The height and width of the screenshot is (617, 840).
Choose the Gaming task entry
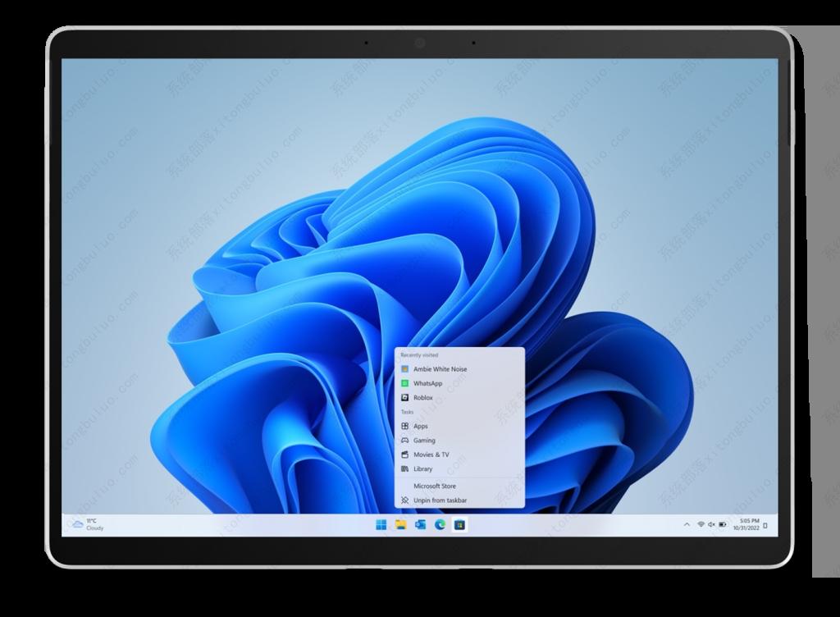424,441
